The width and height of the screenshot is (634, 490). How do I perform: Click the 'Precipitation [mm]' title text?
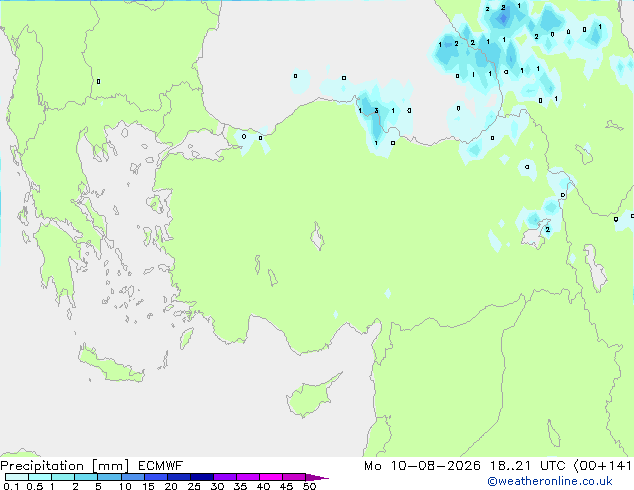(65, 466)
